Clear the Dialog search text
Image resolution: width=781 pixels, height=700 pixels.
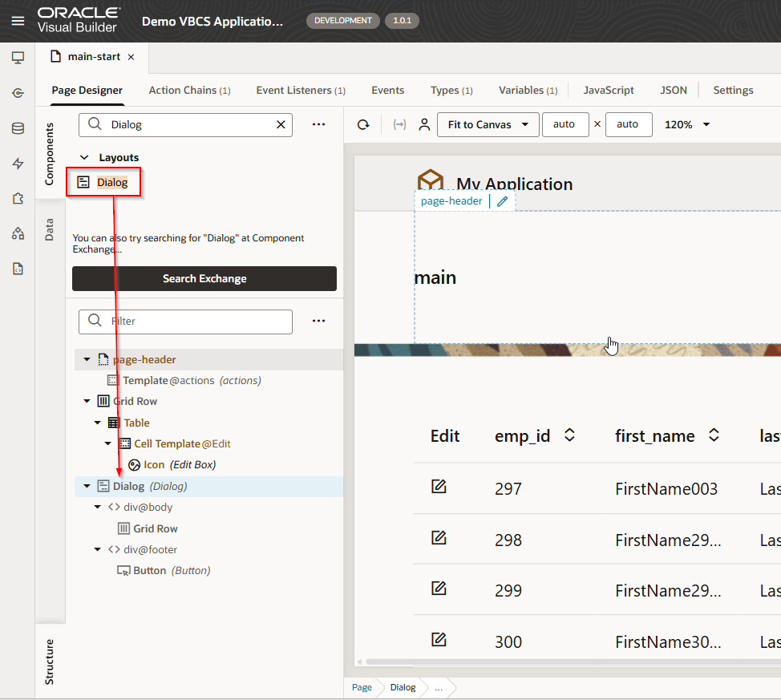click(x=281, y=124)
